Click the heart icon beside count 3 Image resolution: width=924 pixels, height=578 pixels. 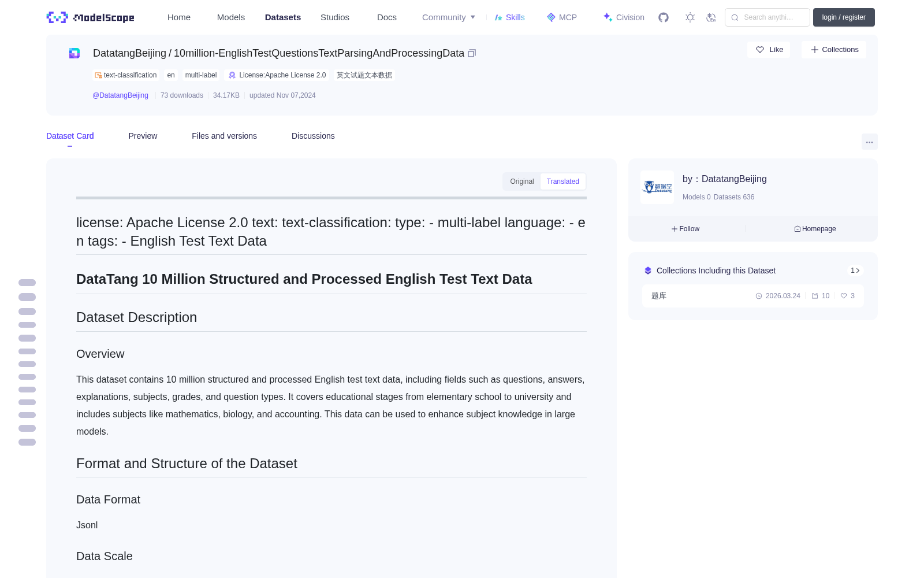click(x=844, y=296)
